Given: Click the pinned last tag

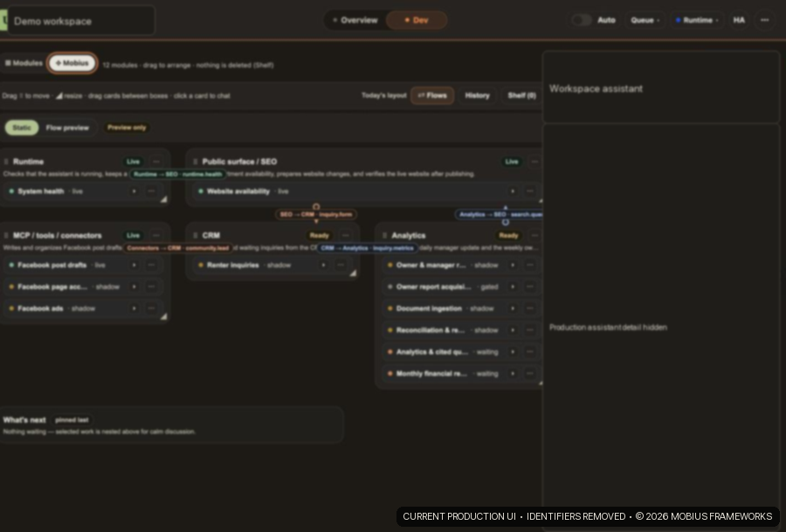Looking at the screenshot, I should coord(72,420).
